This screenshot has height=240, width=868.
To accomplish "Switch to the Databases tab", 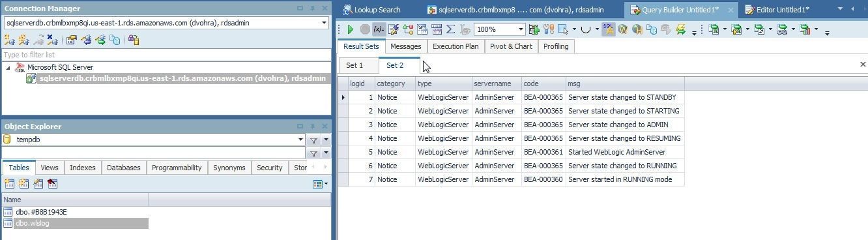I will (x=124, y=168).
